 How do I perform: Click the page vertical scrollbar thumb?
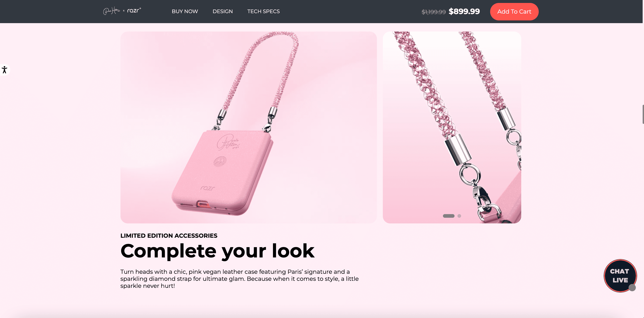[x=643, y=114]
